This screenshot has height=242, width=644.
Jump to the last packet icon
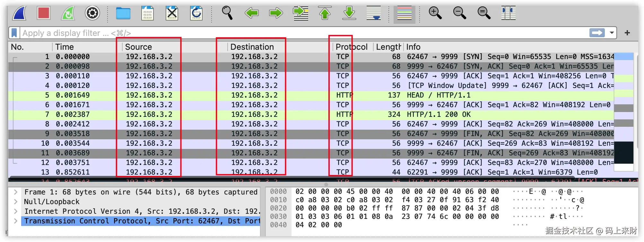(x=349, y=13)
